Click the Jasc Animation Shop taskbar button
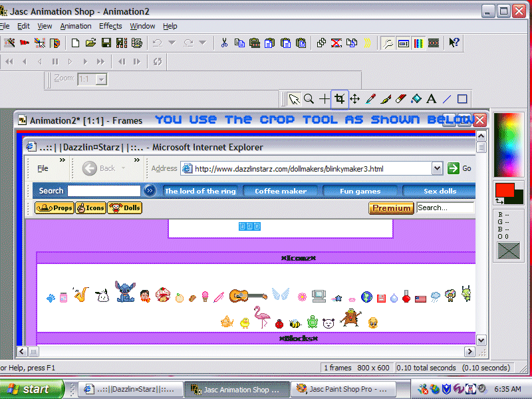532x399 pixels. pos(237,389)
